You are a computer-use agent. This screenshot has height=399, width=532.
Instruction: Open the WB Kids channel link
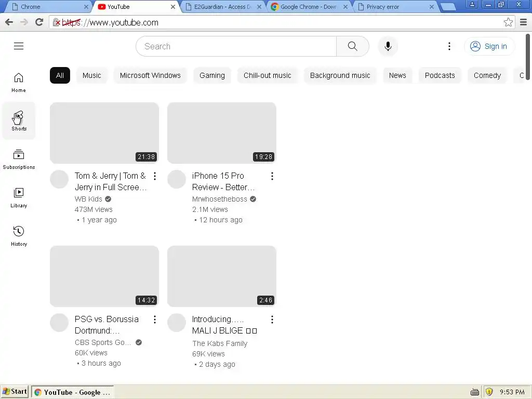click(88, 199)
